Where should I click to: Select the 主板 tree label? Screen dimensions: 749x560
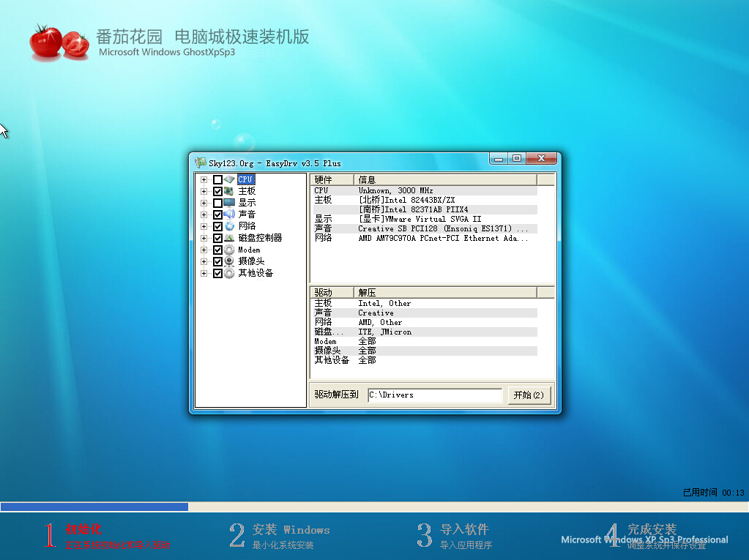[x=247, y=191]
